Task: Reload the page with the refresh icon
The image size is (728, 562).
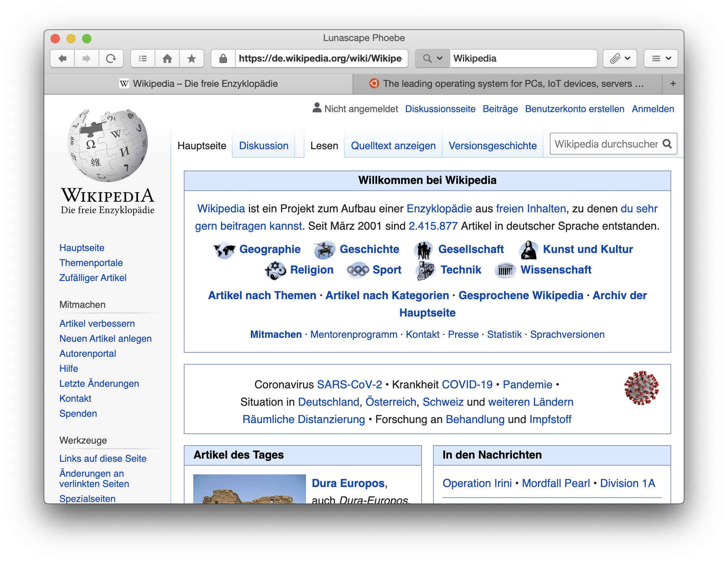Action: pyautogui.click(x=111, y=58)
